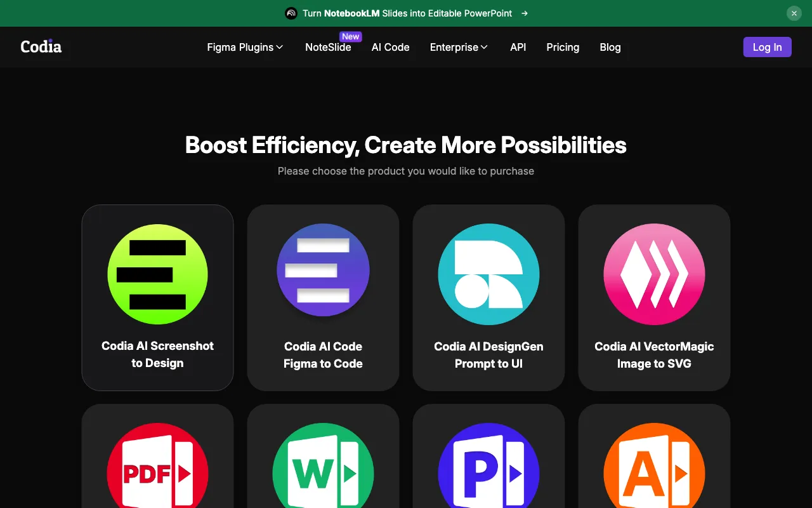Click the Codia AI VectorMagic Image to SVG label
The image size is (812, 508).
tap(654, 355)
